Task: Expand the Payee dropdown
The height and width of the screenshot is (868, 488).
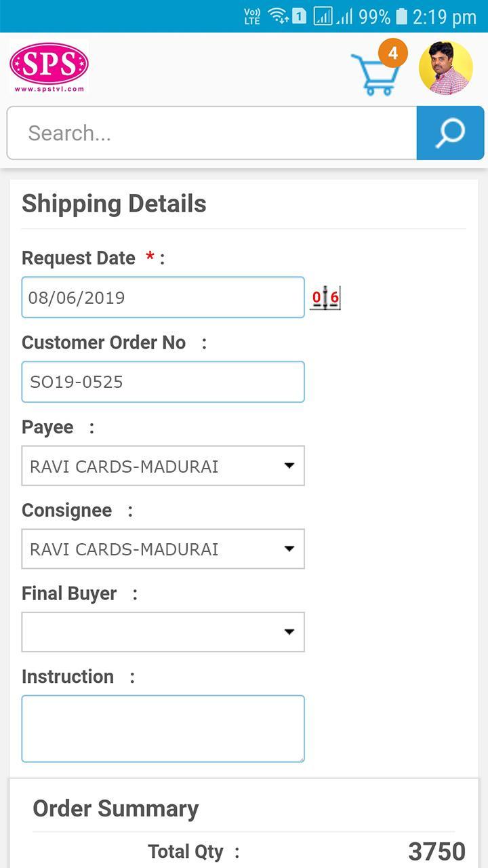Action: click(163, 466)
